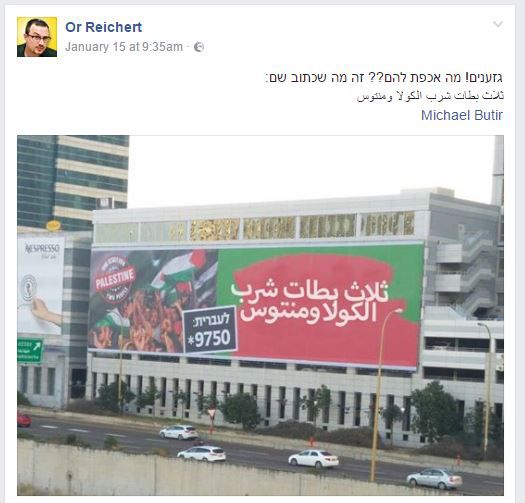The height and width of the screenshot is (503, 525).
Task: Click the Palestine round badge on billboard
Action: tap(115, 279)
